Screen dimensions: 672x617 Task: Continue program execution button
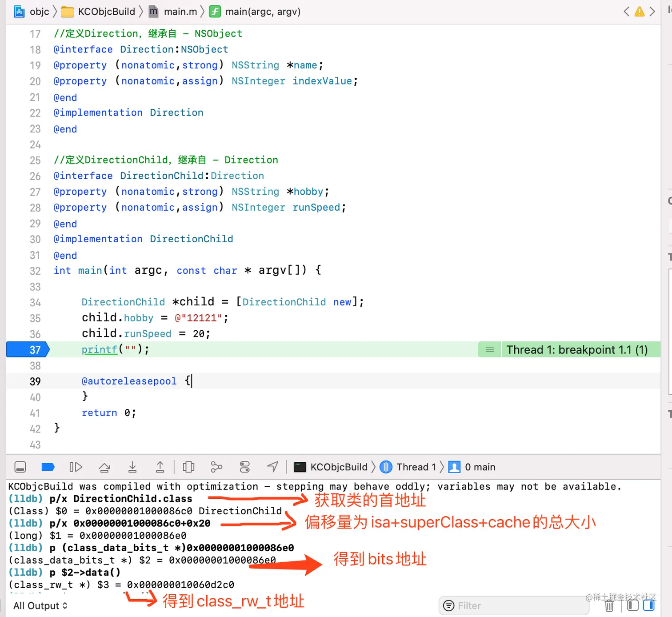click(x=76, y=467)
